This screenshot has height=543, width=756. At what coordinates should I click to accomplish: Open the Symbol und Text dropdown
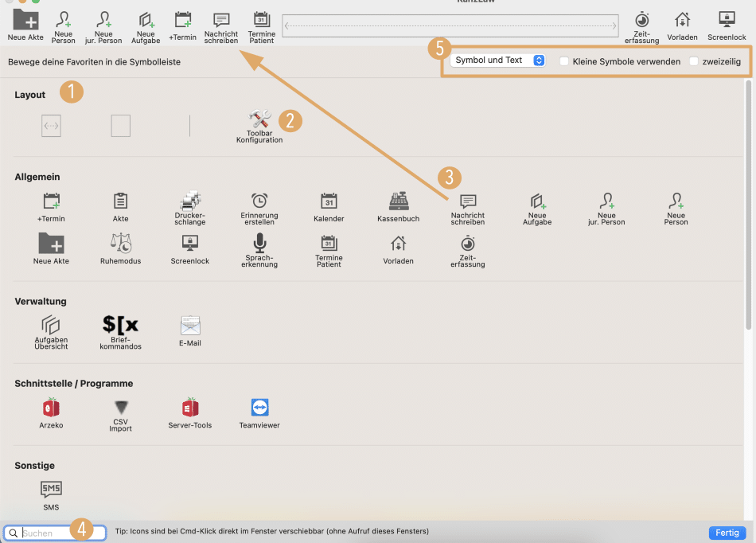497,61
